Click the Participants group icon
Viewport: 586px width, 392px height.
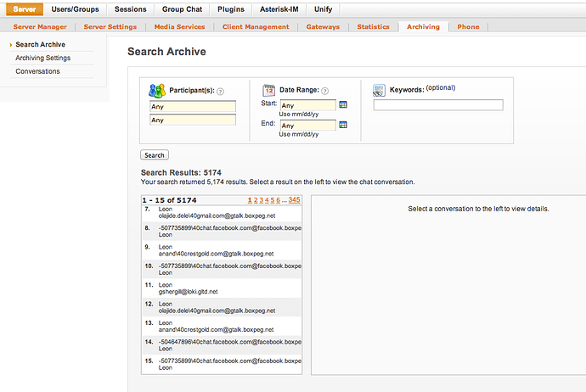156,90
